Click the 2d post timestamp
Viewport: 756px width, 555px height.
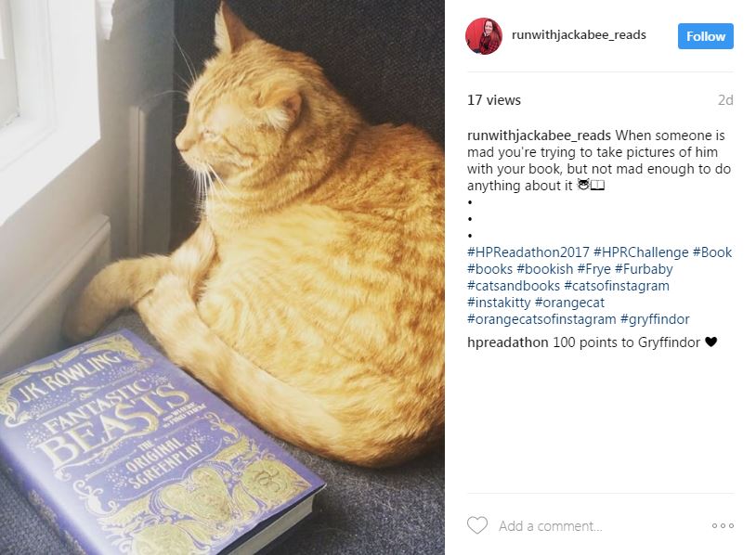tap(725, 100)
